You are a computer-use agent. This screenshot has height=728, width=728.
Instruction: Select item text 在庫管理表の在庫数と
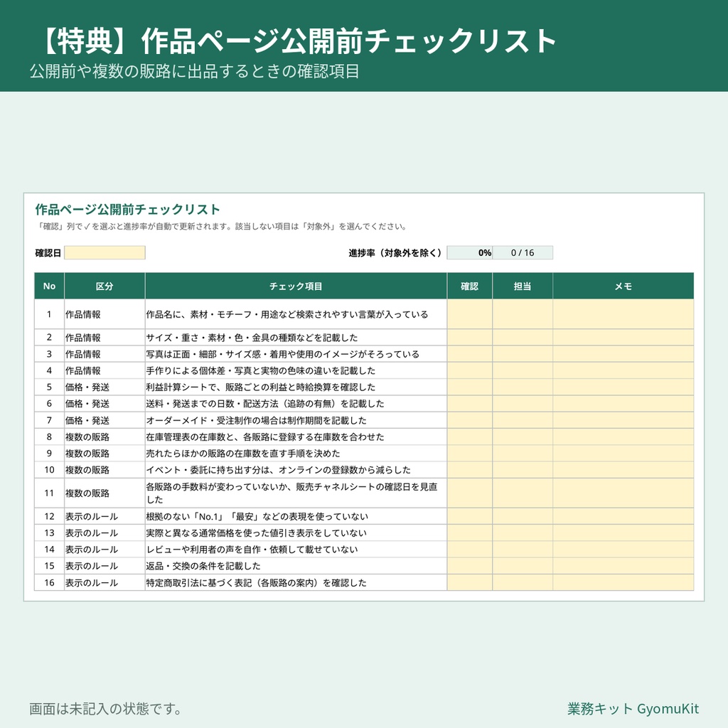click(265, 437)
